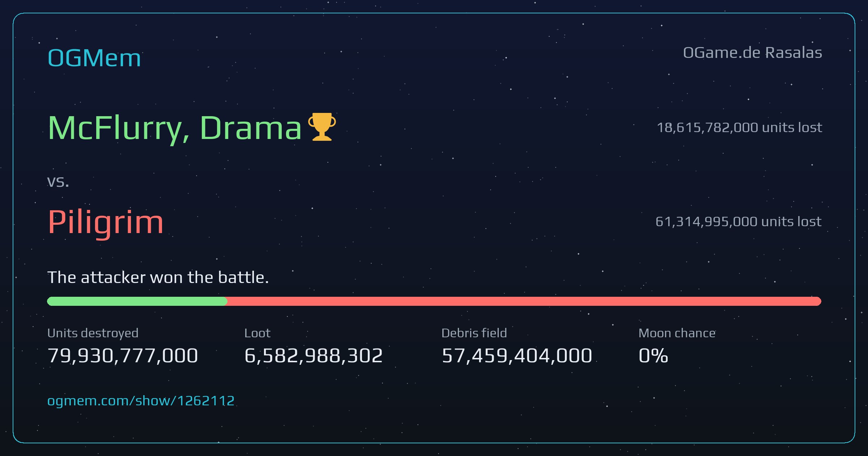Click the OGMem logo text
Viewport: 868px width, 456px height.
point(94,58)
